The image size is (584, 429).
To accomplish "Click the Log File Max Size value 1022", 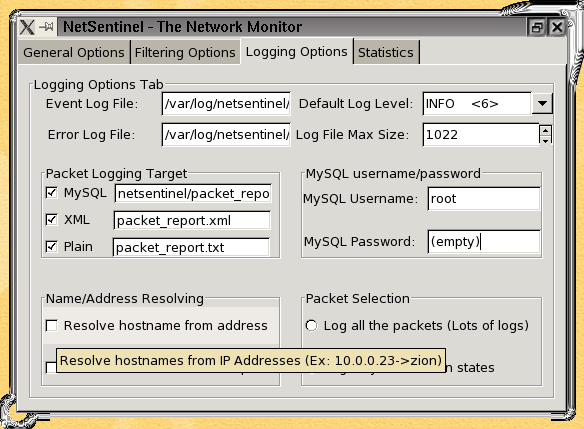I will point(481,134).
